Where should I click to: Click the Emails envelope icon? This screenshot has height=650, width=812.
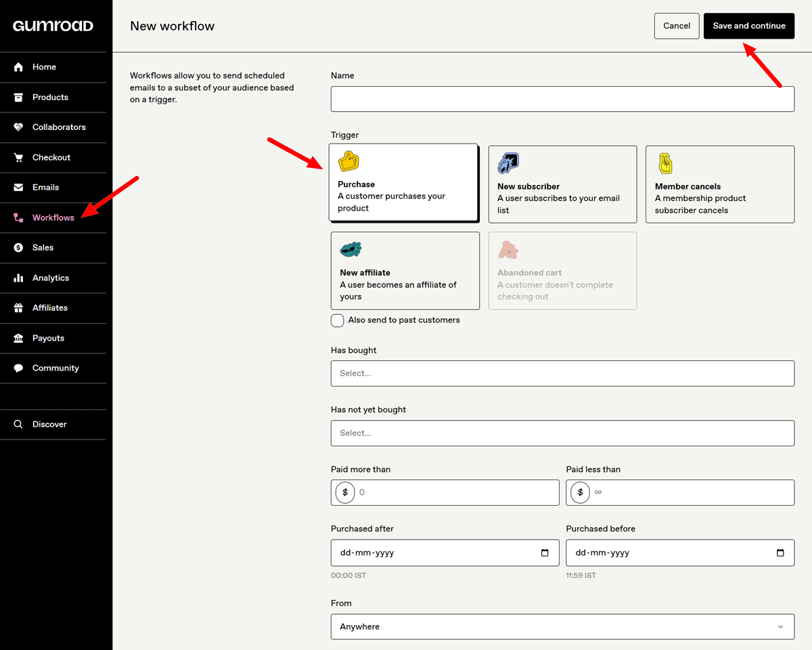pyautogui.click(x=18, y=188)
